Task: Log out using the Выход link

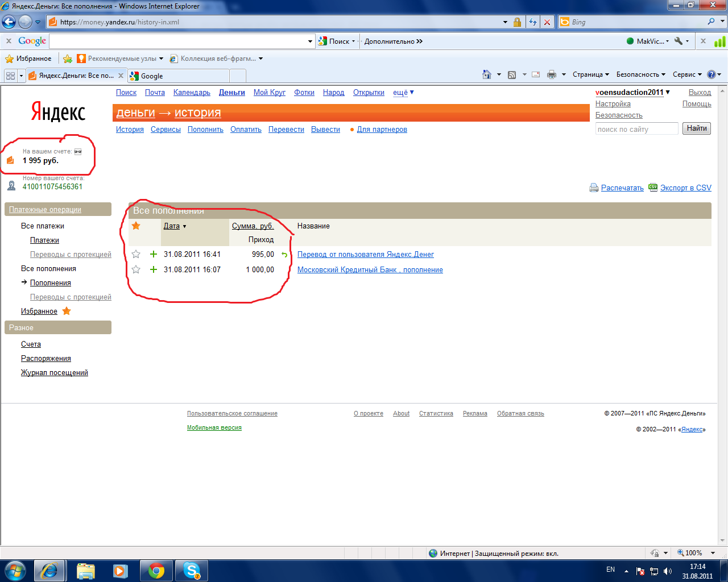Action: (x=700, y=92)
